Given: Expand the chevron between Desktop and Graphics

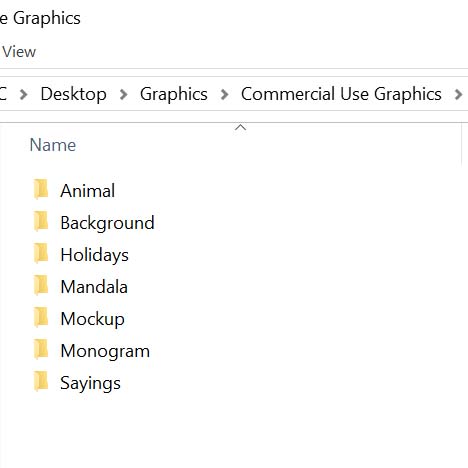Looking at the screenshot, I should pos(123,94).
